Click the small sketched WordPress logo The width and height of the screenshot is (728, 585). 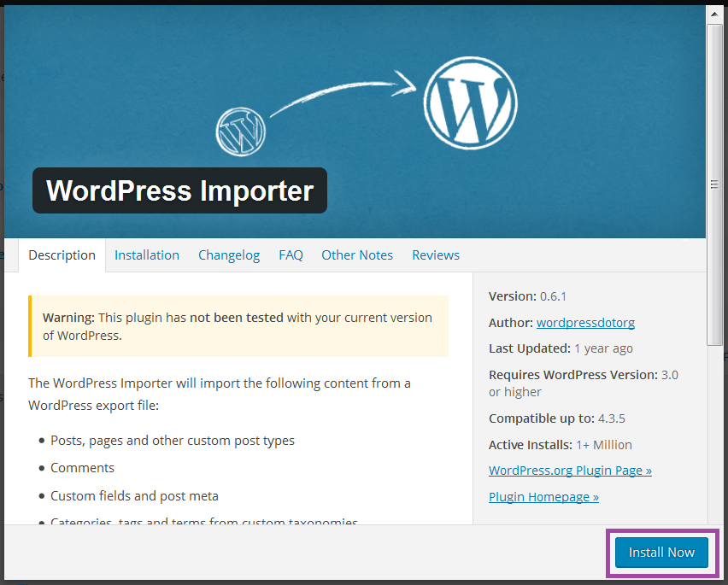tap(240, 132)
